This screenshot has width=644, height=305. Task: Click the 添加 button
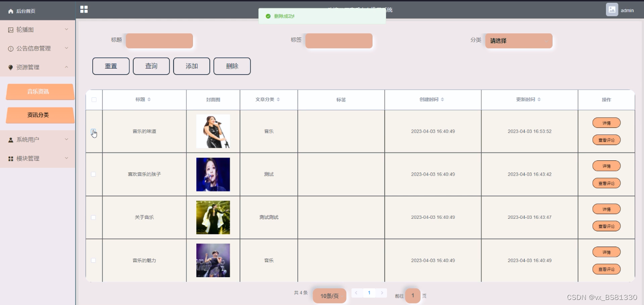(192, 66)
